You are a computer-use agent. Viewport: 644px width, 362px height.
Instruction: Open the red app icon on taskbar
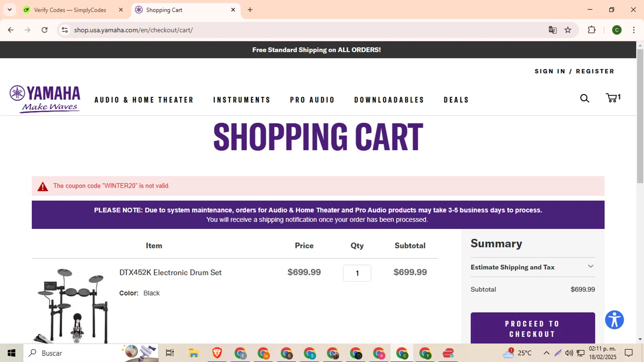pos(448,353)
